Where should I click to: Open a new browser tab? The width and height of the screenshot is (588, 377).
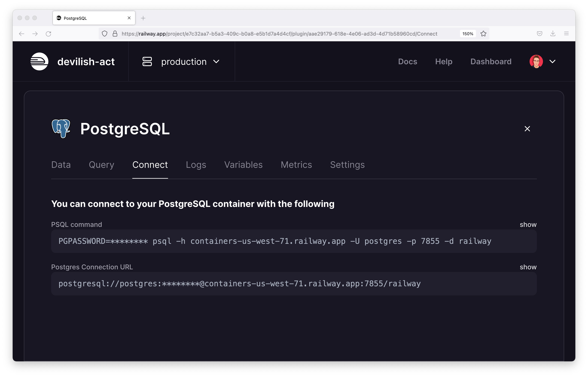pyautogui.click(x=143, y=18)
